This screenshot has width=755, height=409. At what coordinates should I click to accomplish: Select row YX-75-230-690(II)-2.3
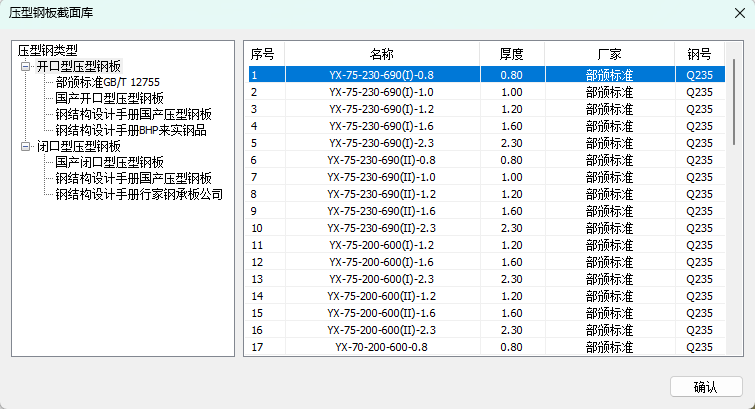point(382,228)
